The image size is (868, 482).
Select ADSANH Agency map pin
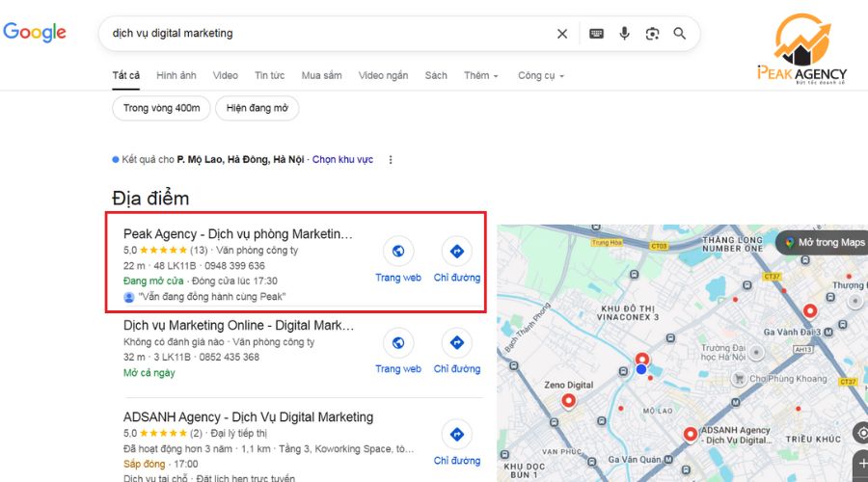click(x=690, y=434)
